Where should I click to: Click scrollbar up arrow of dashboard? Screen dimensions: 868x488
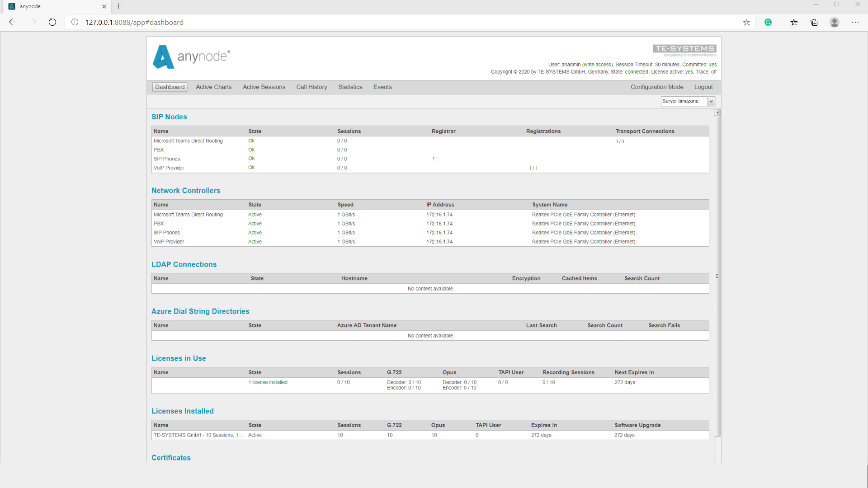[717, 113]
